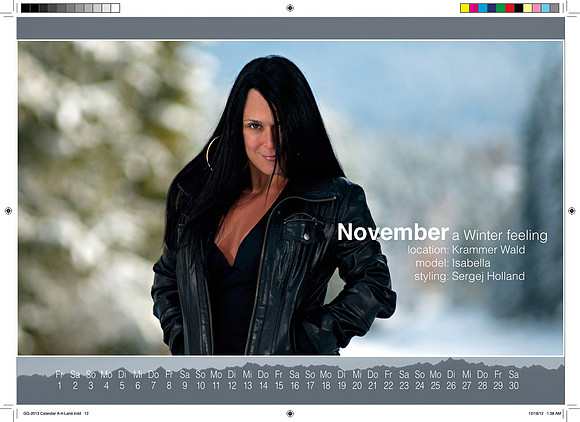This screenshot has width=580, height=422.
Task: Pick the light pink color bar patch
Action: [537, 8]
